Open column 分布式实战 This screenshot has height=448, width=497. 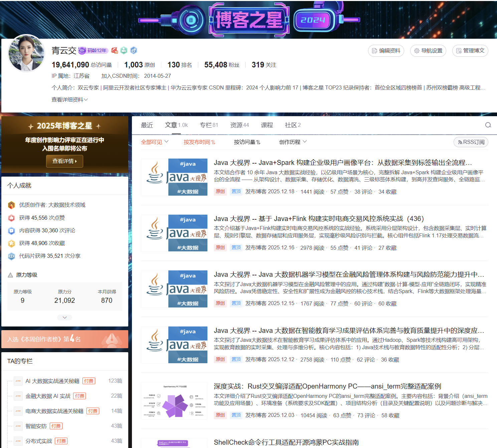[x=39, y=441]
